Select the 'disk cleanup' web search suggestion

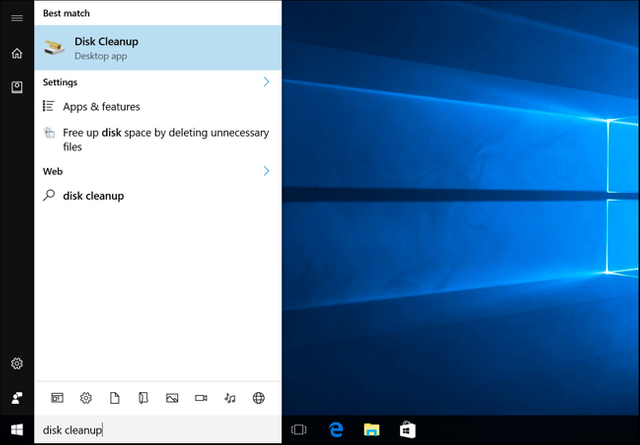(93, 196)
